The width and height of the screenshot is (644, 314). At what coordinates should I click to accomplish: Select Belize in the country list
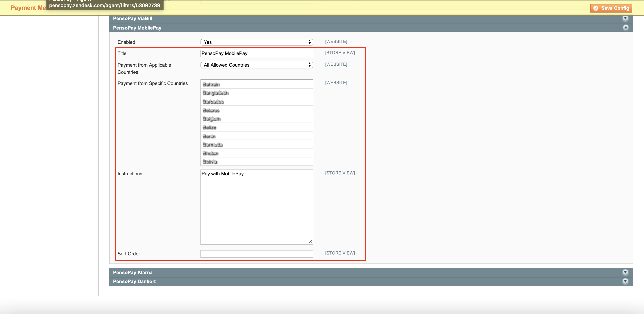[257, 127]
